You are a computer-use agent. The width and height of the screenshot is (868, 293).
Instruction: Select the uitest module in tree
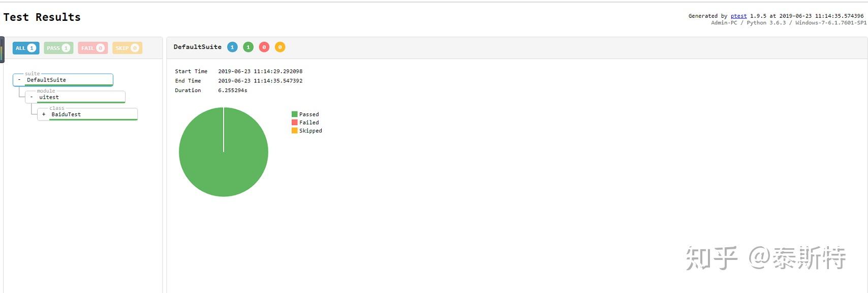49,97
